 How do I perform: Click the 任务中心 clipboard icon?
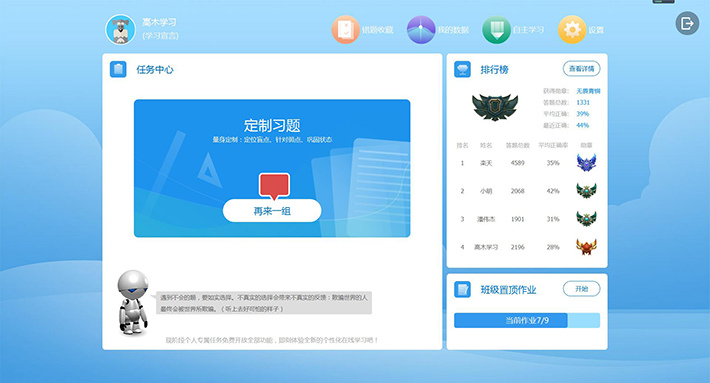(118, 69)
